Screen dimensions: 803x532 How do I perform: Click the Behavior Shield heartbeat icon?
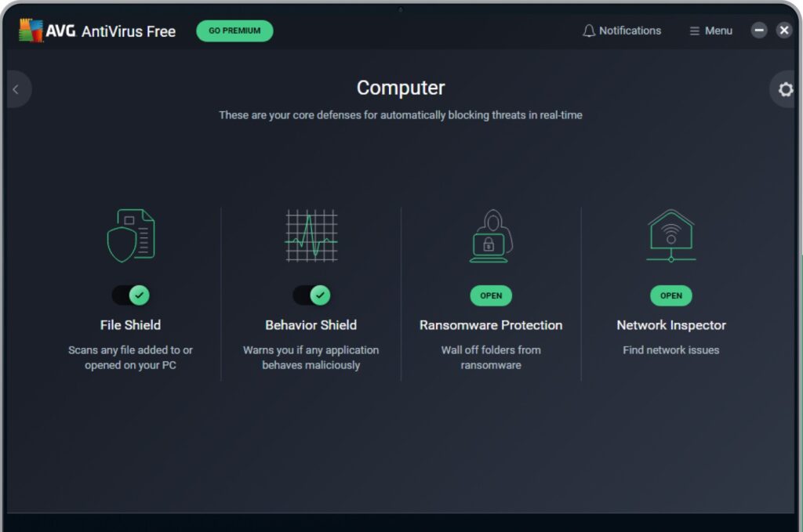(311, 235)
